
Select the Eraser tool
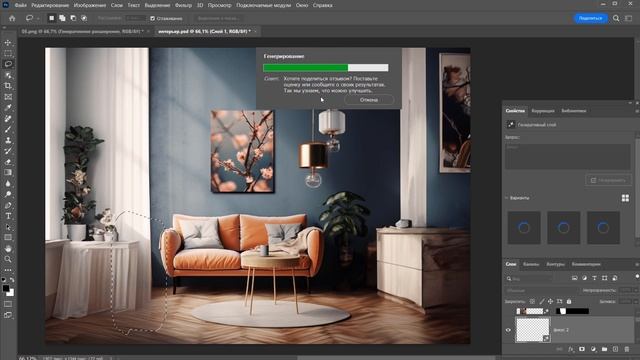[8, 162]
